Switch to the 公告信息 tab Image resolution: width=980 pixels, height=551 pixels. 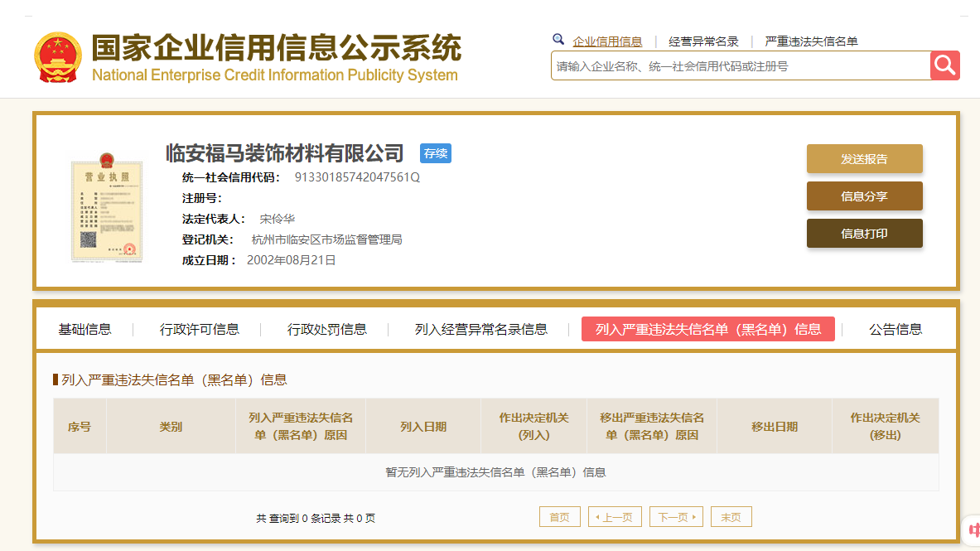[895, 330]
